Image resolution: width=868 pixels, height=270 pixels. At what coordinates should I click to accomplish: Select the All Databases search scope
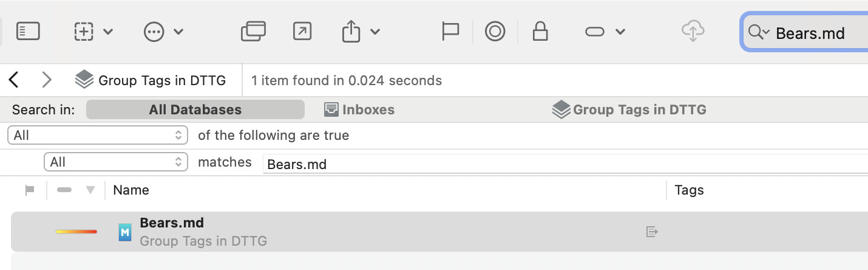tap(195, 110)
